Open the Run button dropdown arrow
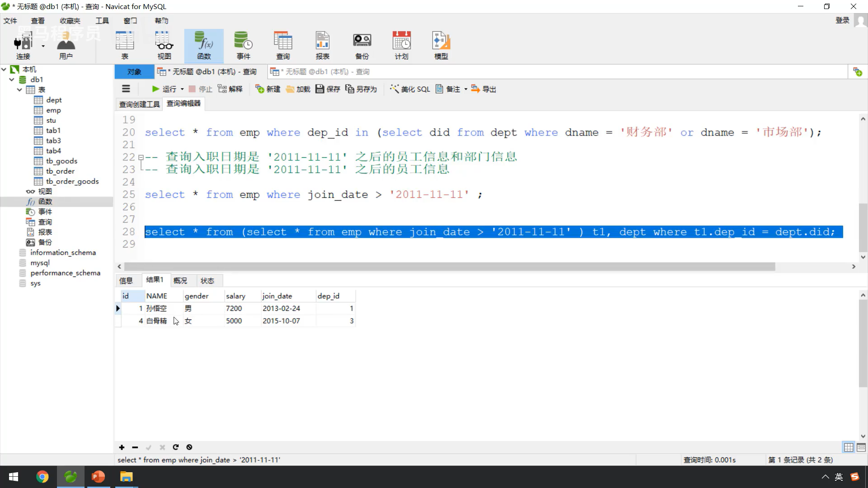Viewport: 868px width, 488px height. 182,89
